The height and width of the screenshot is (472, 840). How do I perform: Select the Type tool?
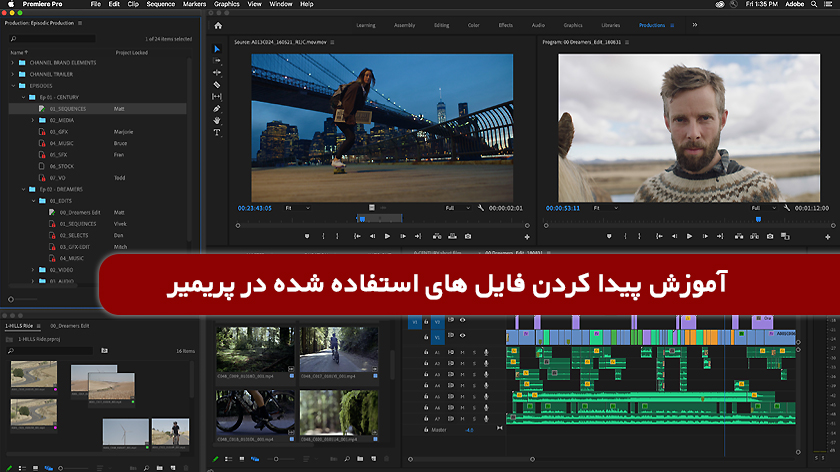pyautogui.click(x=217, y=132)
